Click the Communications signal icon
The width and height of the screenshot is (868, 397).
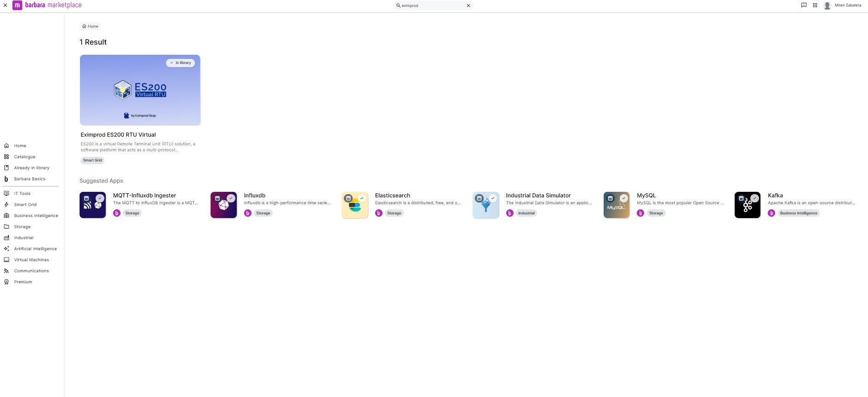click(x=6, y=271)
